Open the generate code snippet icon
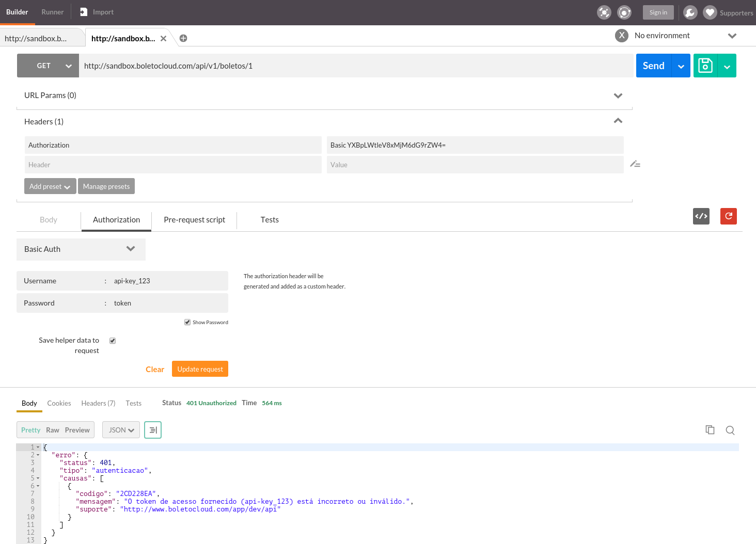The width and height of the screenshot is (756, 544). click(x=701, y=216)
